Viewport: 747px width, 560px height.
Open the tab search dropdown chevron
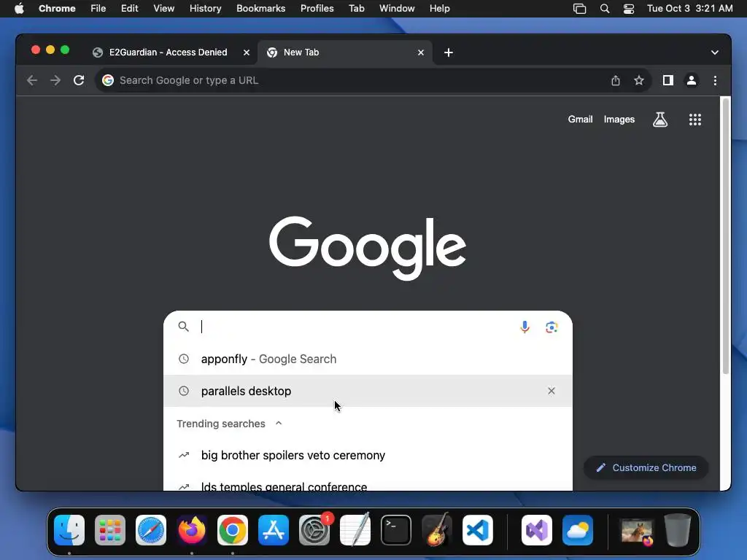(x=715, y=52)
